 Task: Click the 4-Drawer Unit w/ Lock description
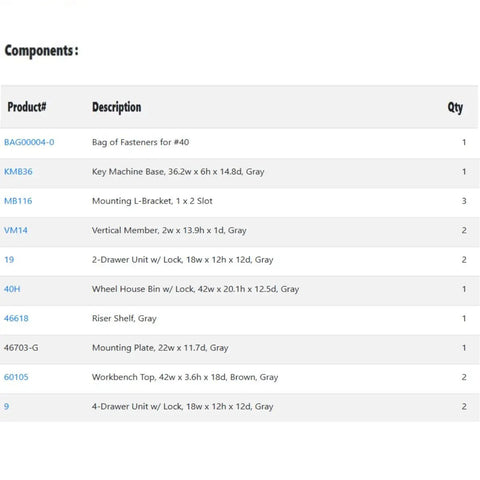182,406
